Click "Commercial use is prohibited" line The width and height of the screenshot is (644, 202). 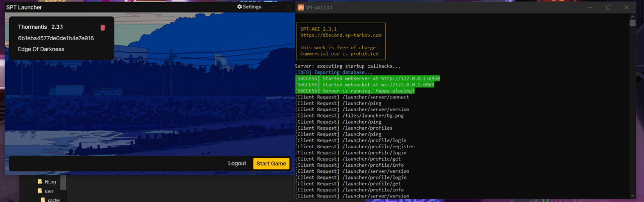tap(340, 54)
